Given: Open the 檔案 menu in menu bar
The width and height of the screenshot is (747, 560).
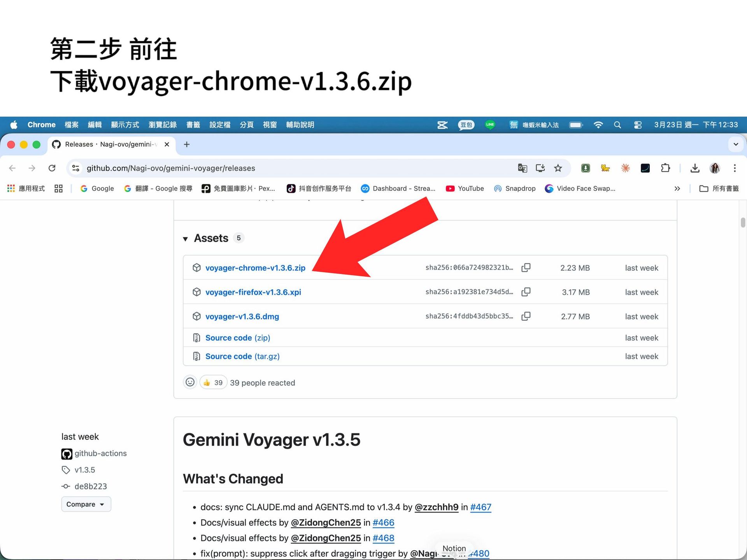Looking at the screenshot, I should pos(71,125).
